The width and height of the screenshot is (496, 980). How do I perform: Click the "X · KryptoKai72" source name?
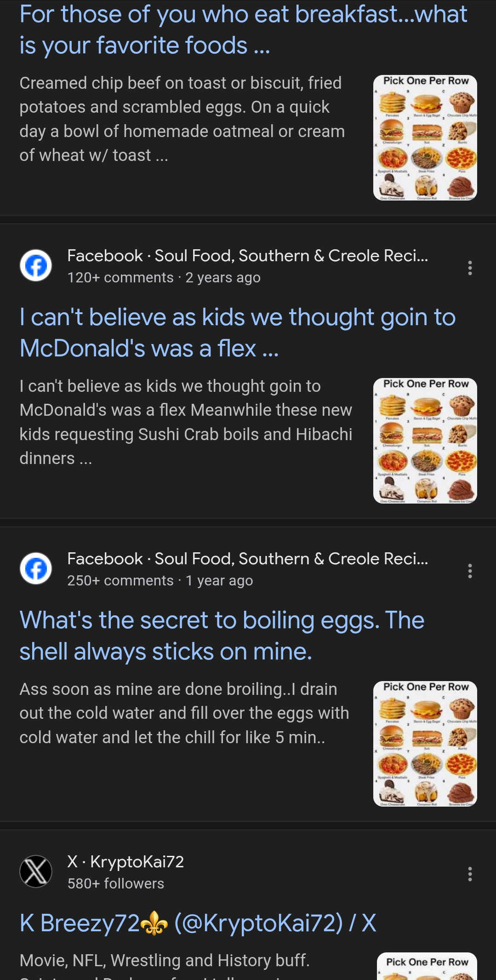(125, 861)
